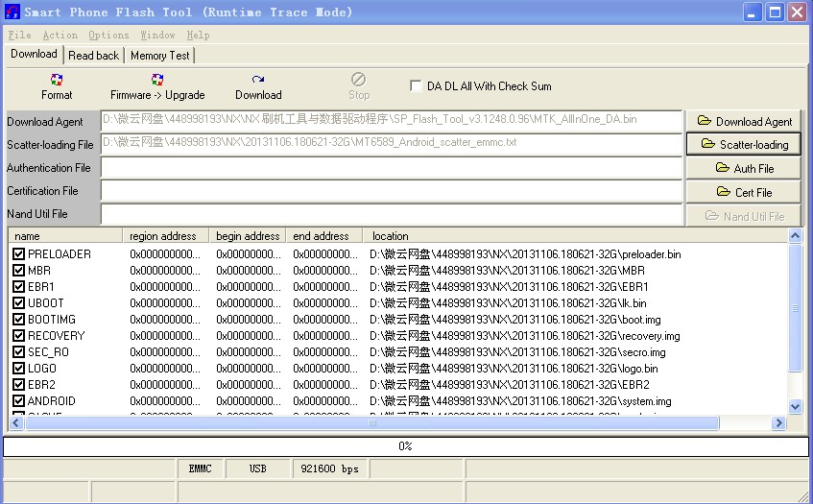Uncheck the MBR partition checkbox
Viewport: 813px width, 504px height.
tap(18, 270)
